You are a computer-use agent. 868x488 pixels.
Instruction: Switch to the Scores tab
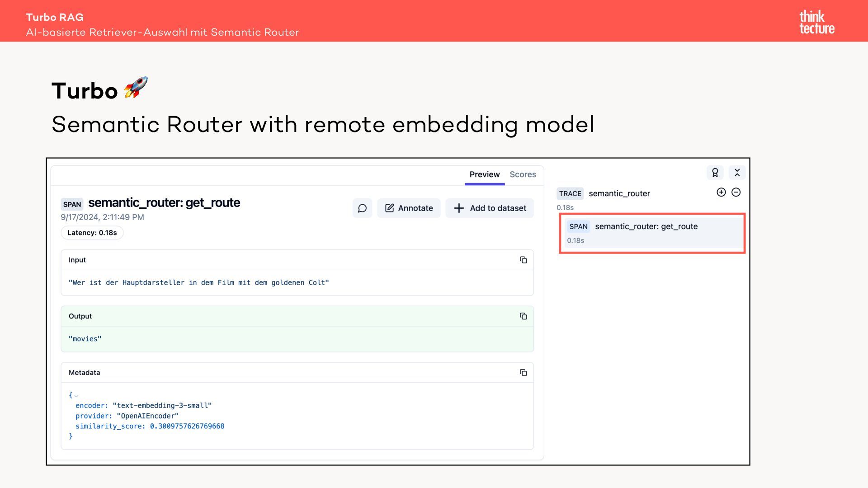523,174
